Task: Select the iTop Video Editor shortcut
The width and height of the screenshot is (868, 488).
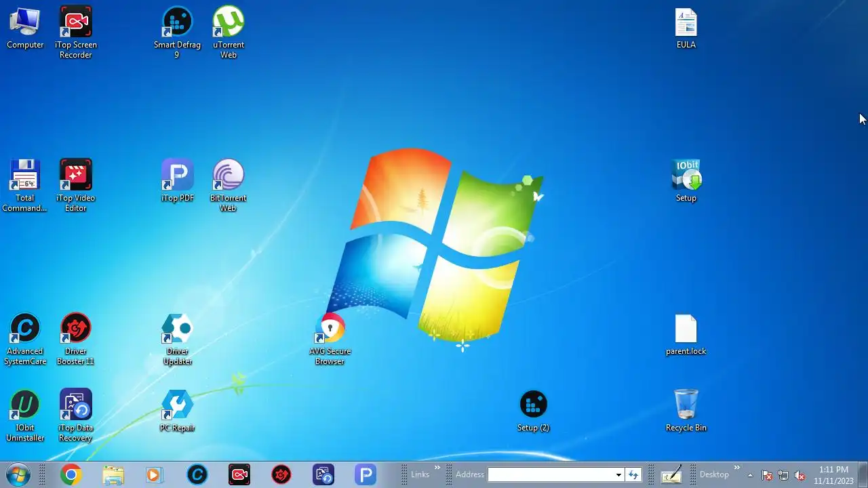Action: 76,186
